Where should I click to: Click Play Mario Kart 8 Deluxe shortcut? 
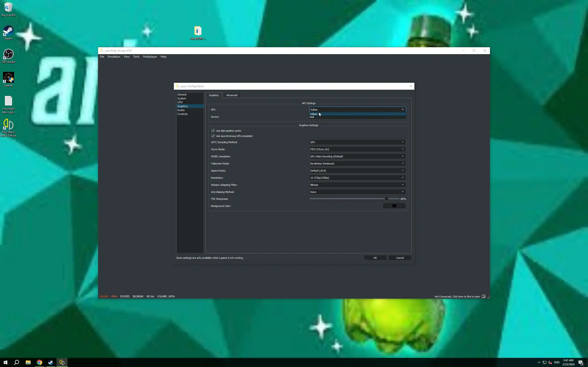(x=8, y=125)
